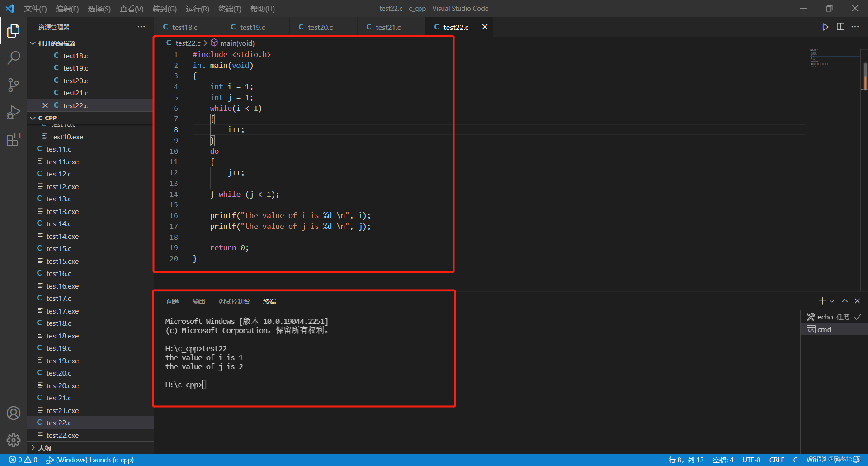Open terminal launch profile dropdown arrow

[832, 301]
